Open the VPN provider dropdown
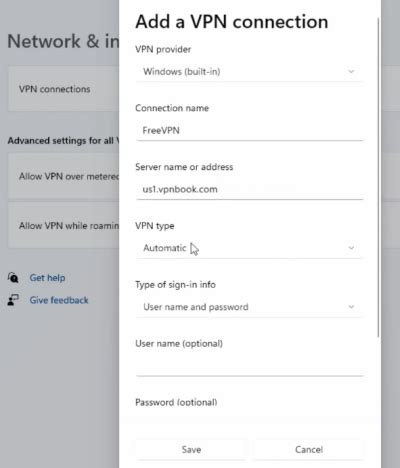Image resolution: width=400 pixels, height=468 pixels. [x=249, y=72]
